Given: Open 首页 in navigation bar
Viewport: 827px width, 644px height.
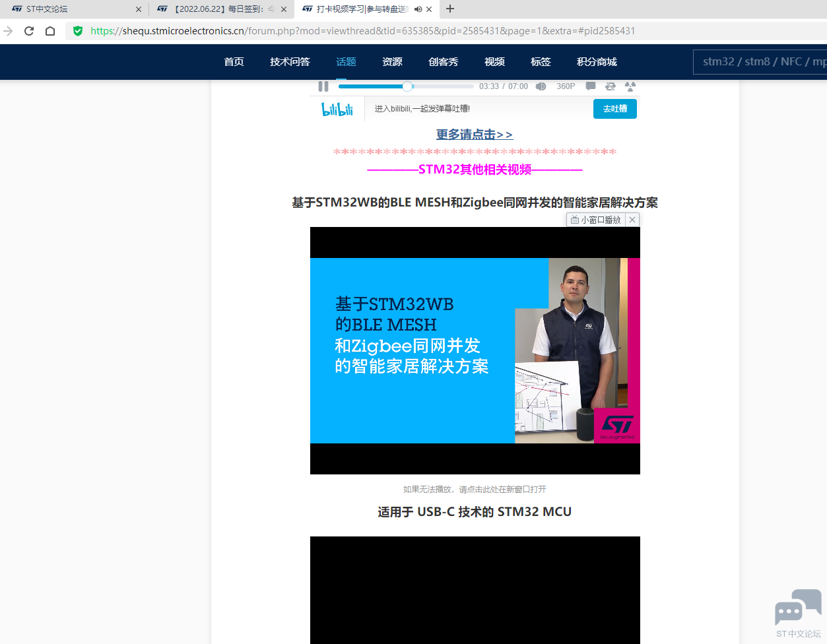Looking at the screenshot, I should 234,61.
